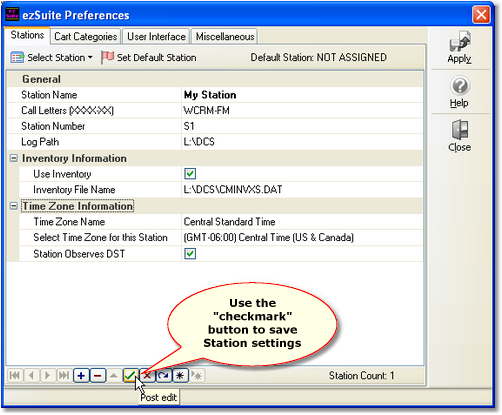The width and height of the screenshot is (502, 415).
Task: Add a station with plus button
Action: pyautogui.click(x=81, y=376)
